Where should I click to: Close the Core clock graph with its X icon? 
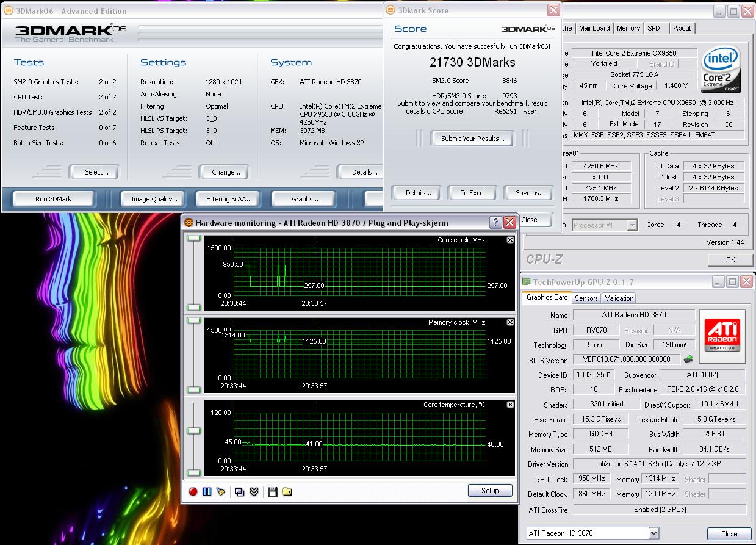(x=510, y=240)
